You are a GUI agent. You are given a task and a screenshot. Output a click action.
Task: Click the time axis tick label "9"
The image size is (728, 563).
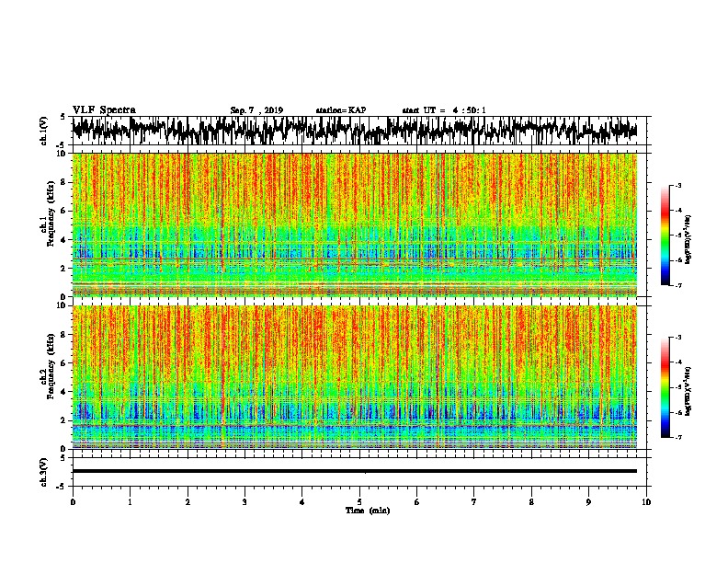click(588, 502)
